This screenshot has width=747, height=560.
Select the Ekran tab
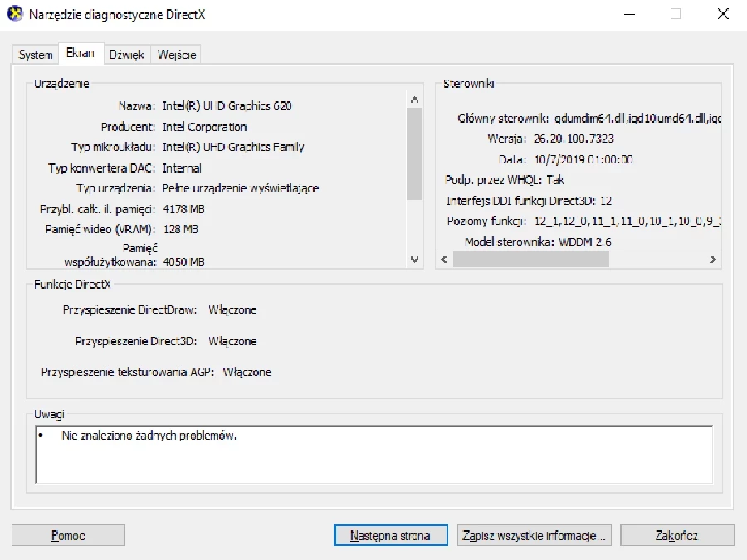click(81, 53)
